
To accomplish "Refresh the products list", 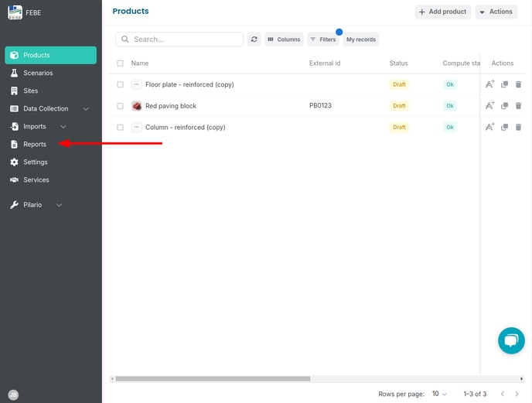I will 254,39.
